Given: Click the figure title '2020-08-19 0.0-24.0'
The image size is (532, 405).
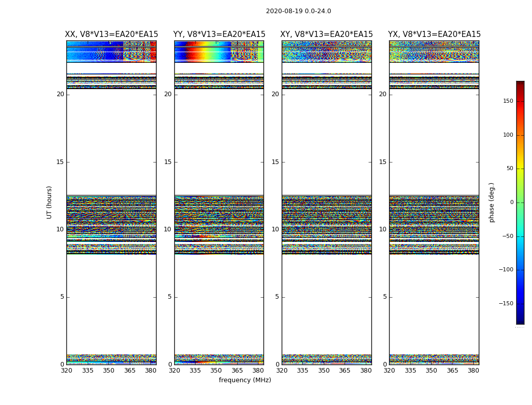Looking at the screenshot, I should [298, 11].
